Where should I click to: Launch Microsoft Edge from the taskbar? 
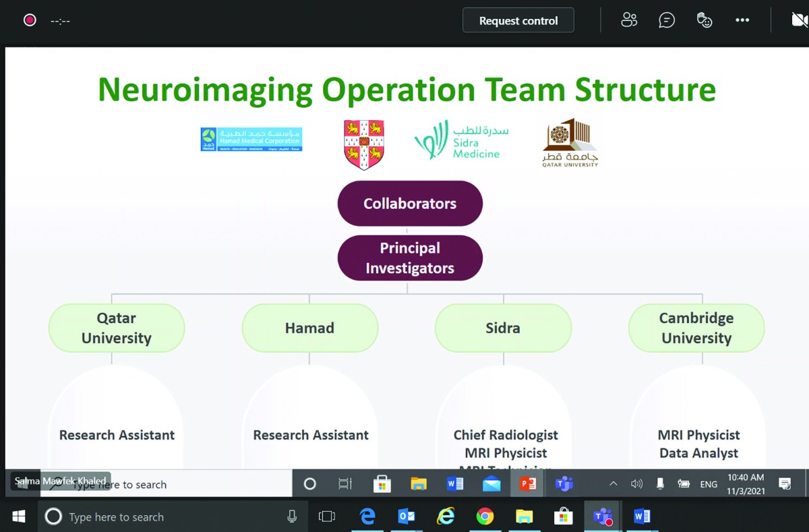pyautogui.click(x=367, y=516)
